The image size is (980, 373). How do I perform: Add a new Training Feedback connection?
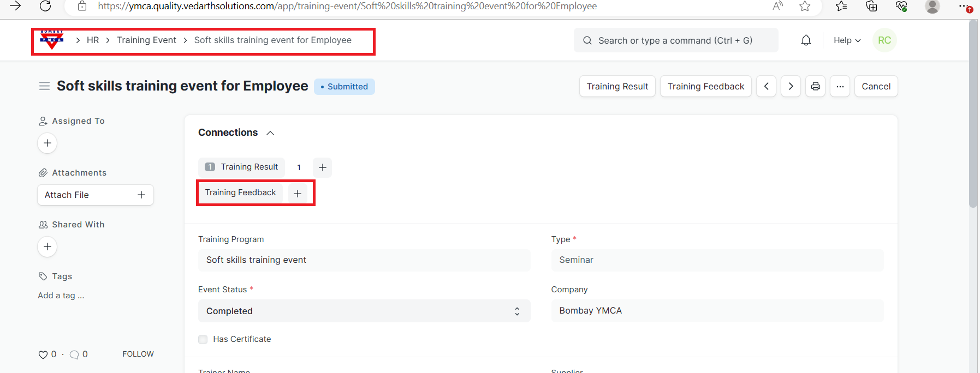click(298, 193)
